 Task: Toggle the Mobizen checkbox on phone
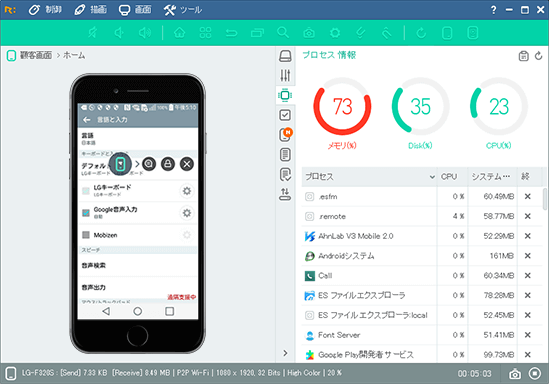coord(86,235)
